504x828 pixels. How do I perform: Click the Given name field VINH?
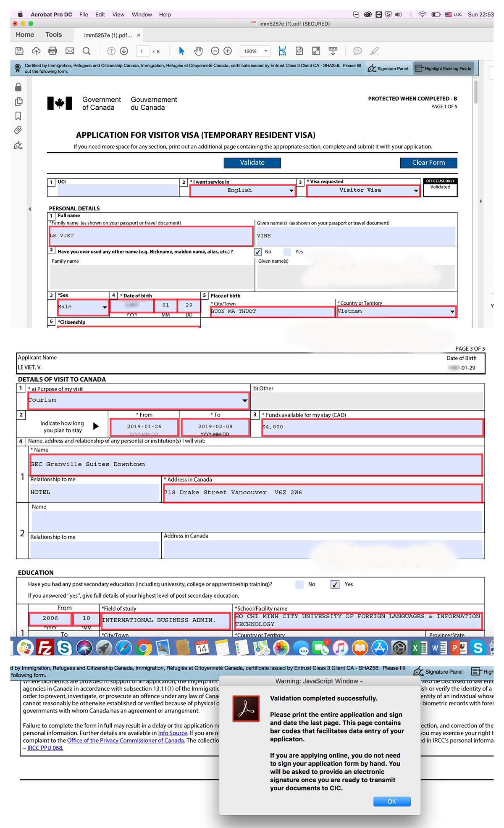point(355,236)
